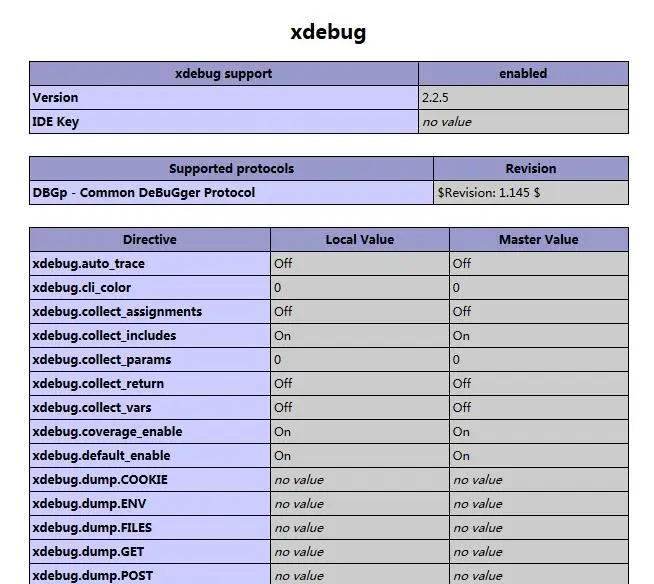Viewport: 654px width, 584px height.
Task: Click xdebug.cli_color master value 0
Action: 539,288
